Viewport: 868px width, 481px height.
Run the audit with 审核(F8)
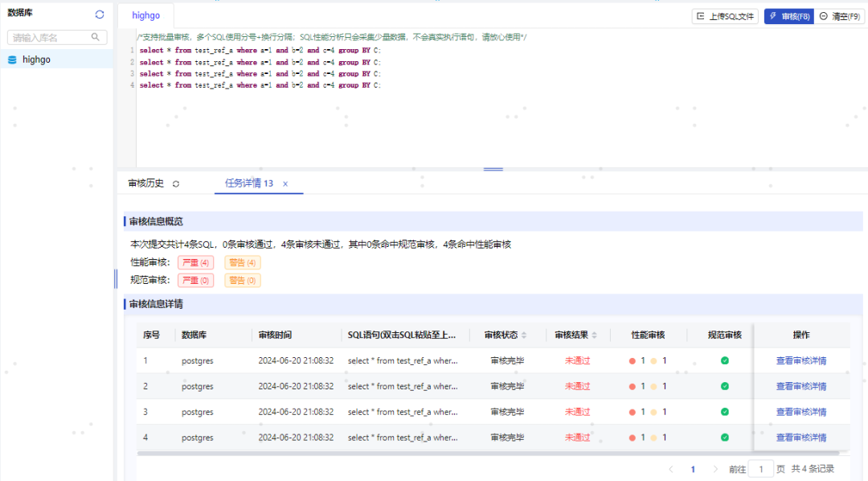[789, 17]
